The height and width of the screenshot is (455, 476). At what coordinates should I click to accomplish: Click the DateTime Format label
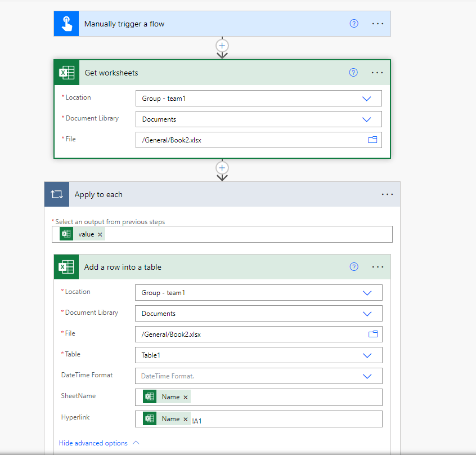coord(87,375)
